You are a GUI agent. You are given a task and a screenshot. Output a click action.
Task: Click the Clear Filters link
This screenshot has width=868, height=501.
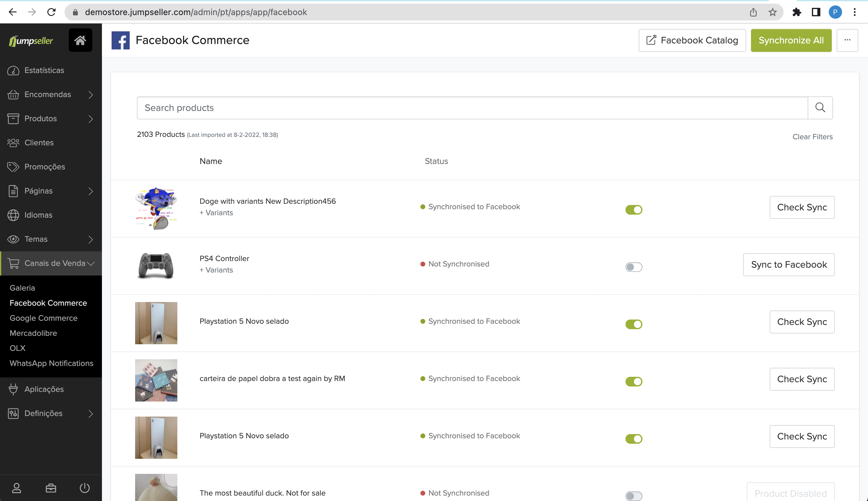812,137
